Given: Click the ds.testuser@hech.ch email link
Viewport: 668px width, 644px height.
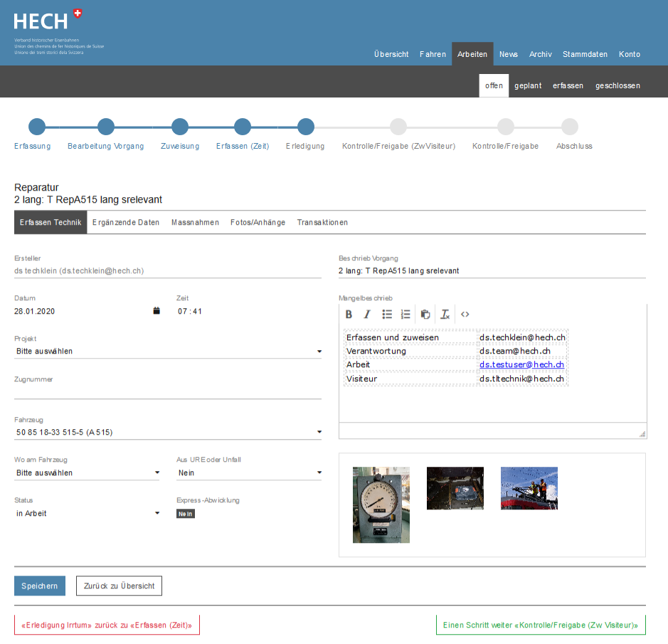Looking at the screenshot, I should point(521,365).
